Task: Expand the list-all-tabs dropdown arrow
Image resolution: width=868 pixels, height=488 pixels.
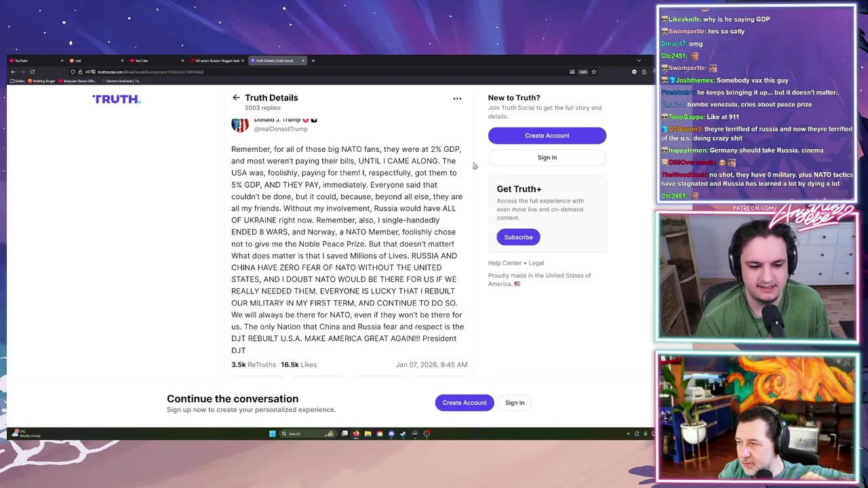Action: 639,60
